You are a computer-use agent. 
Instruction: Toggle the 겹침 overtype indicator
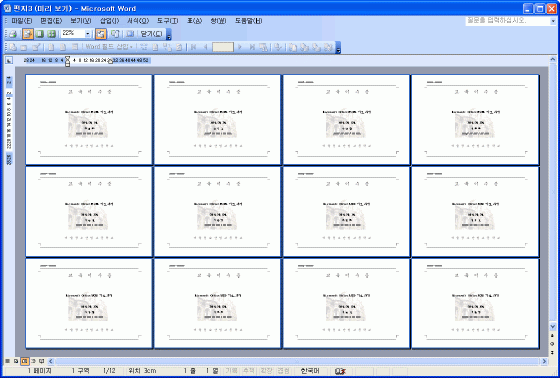click(284, 371)
